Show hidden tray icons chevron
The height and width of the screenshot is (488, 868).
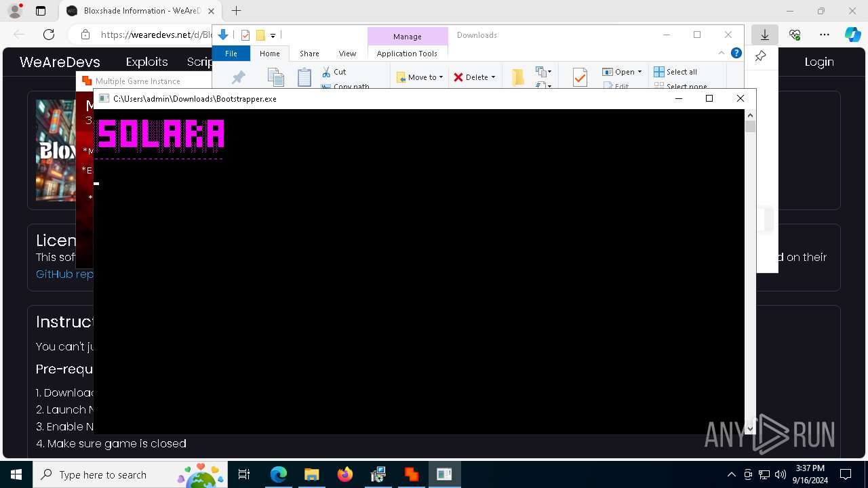click(x=731, y=474)
